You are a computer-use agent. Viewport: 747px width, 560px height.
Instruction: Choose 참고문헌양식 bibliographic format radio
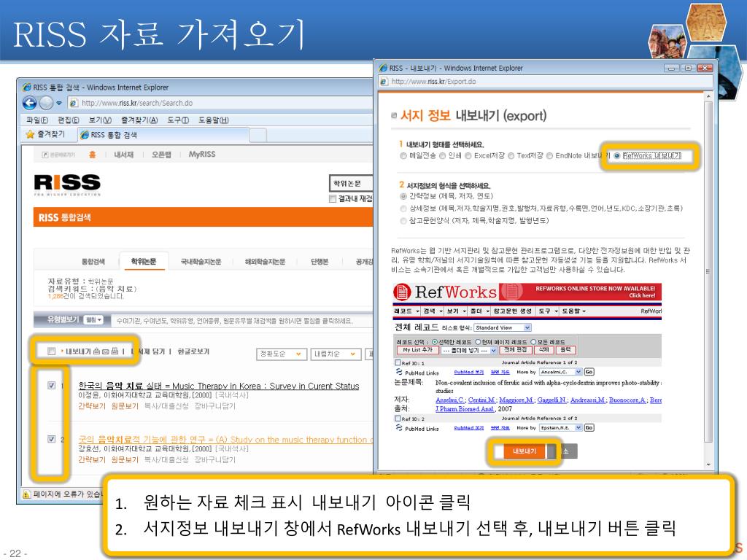(x=403, y=221)
